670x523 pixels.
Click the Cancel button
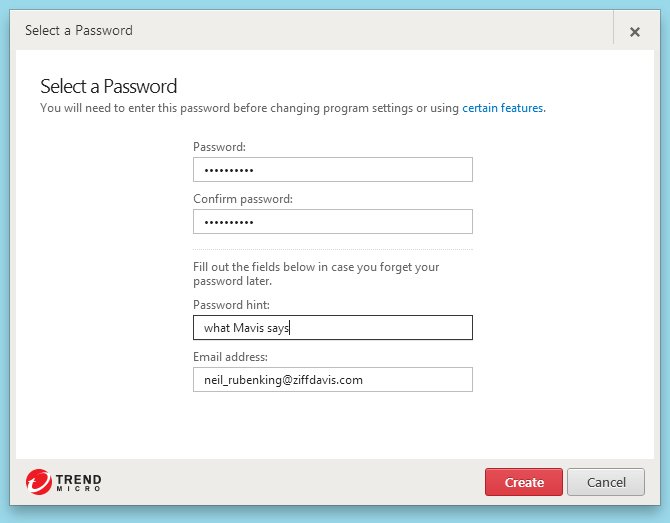pyautogui.click(x=606, y=482)
